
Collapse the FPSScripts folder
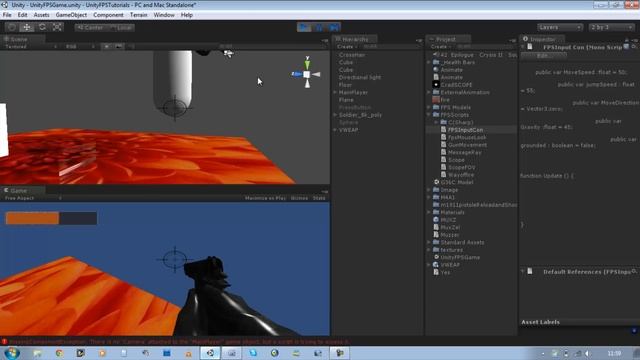tap(429, 115)
